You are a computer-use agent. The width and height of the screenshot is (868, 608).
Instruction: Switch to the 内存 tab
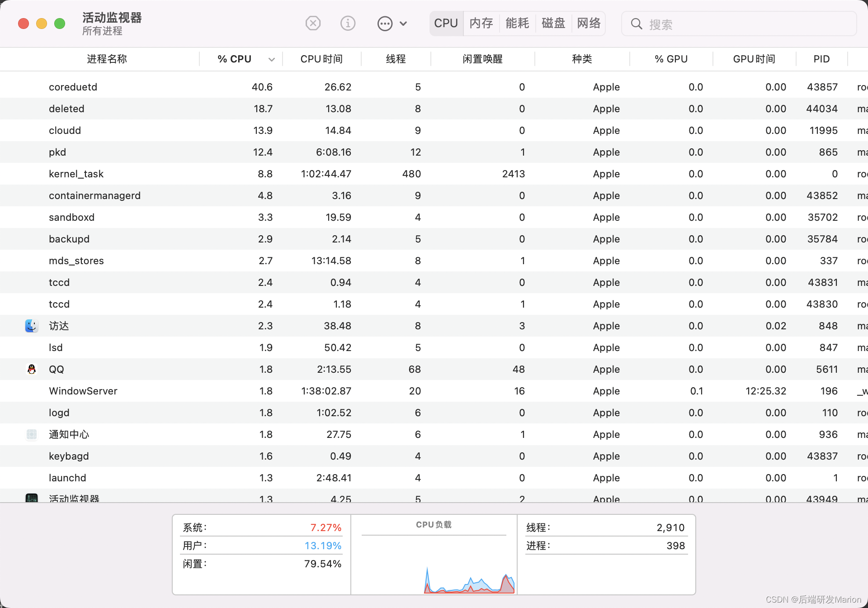click(481, 23)
